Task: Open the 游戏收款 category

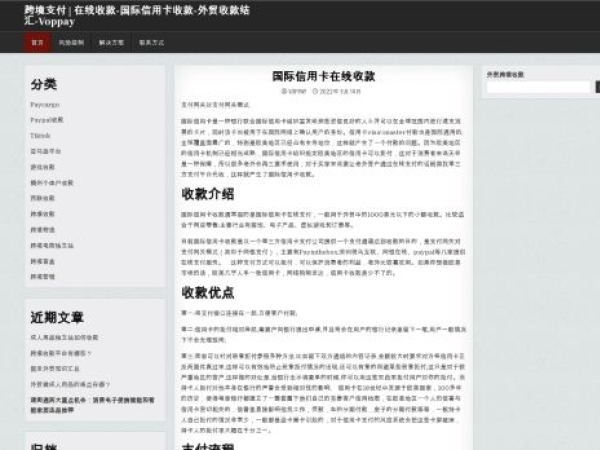Action: click(43, 167)
